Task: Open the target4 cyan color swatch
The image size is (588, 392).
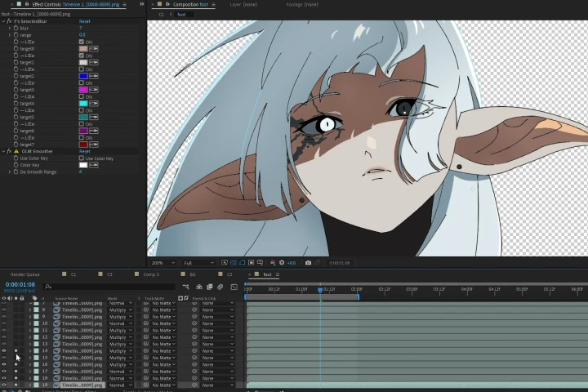Action: 83,104
